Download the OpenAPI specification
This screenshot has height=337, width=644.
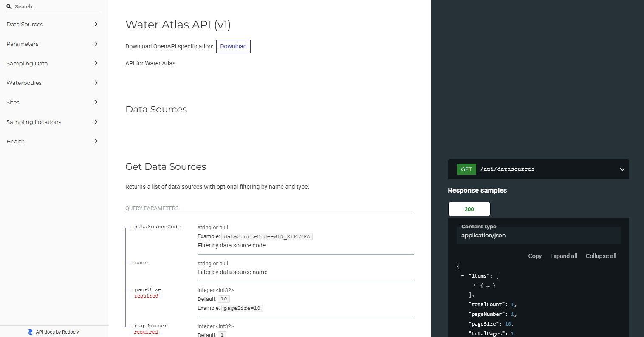233,46
